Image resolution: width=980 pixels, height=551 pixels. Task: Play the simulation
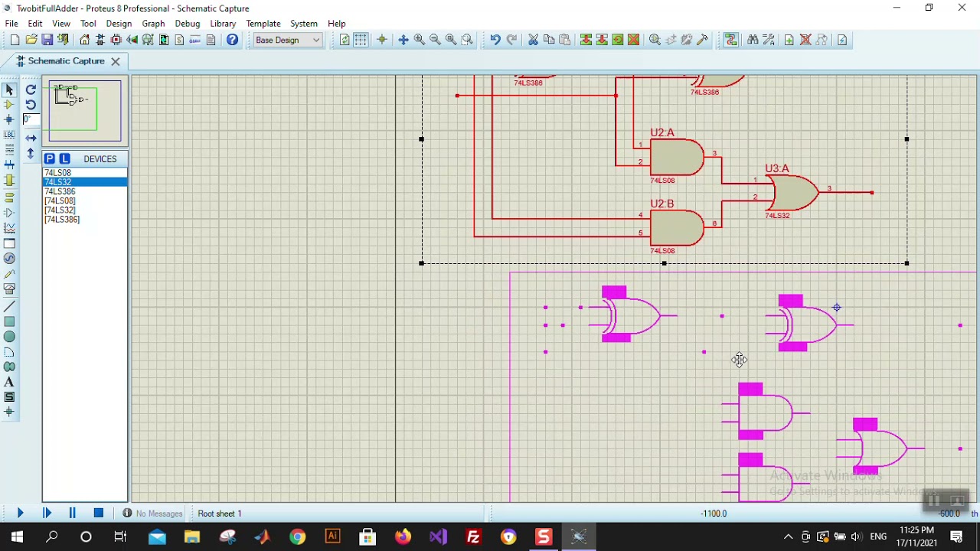tap(21, 514)
